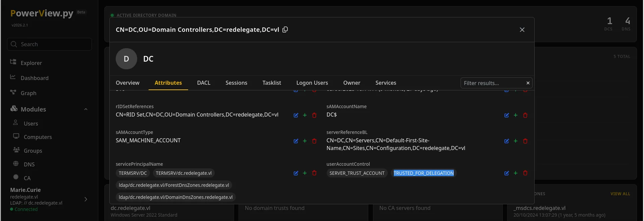Edit the serverReferenceBL attribute
Image resolution: width=644 pixels, height=221 pixels.
506,141
